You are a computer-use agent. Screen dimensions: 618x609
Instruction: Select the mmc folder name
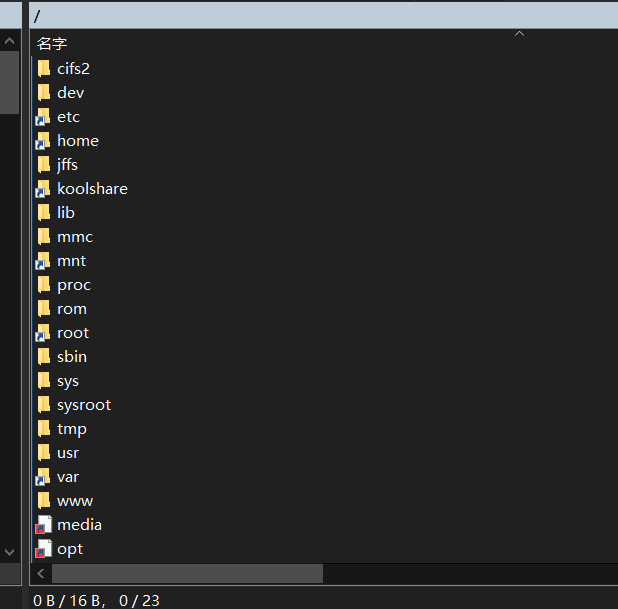point(75,237)
